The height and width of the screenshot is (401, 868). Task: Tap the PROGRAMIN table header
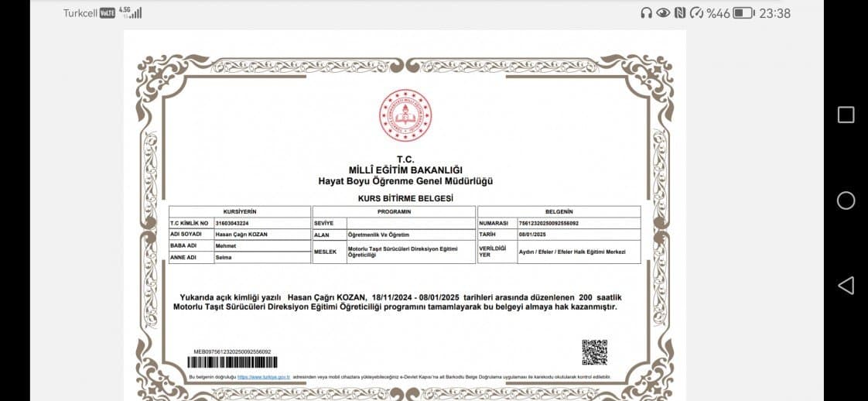click(x=394, y=211)
